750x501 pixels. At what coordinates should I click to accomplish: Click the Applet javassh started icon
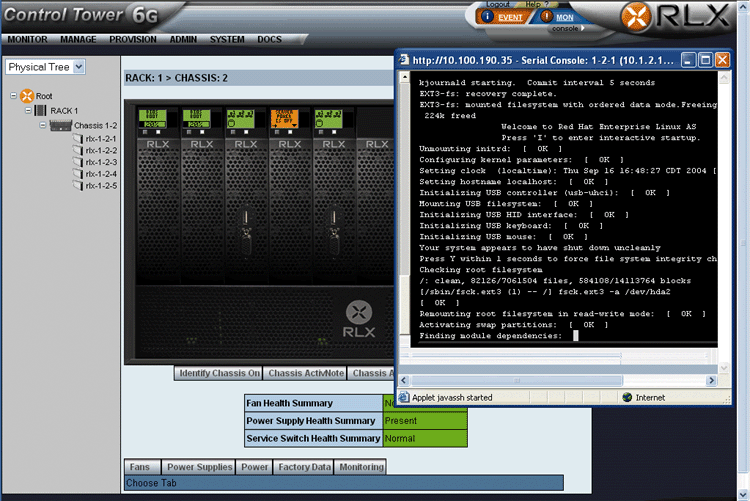[404, 397]
